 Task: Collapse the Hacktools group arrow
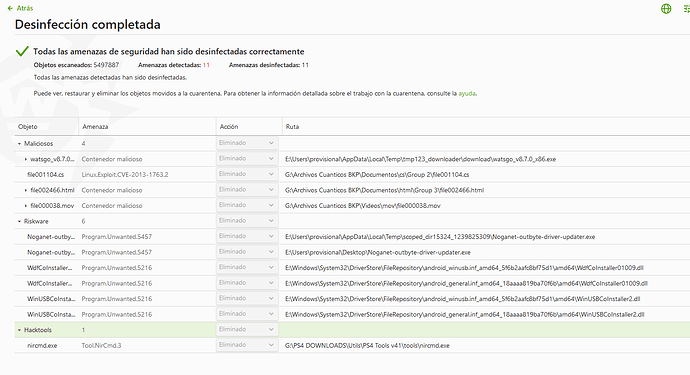point(19,330)
